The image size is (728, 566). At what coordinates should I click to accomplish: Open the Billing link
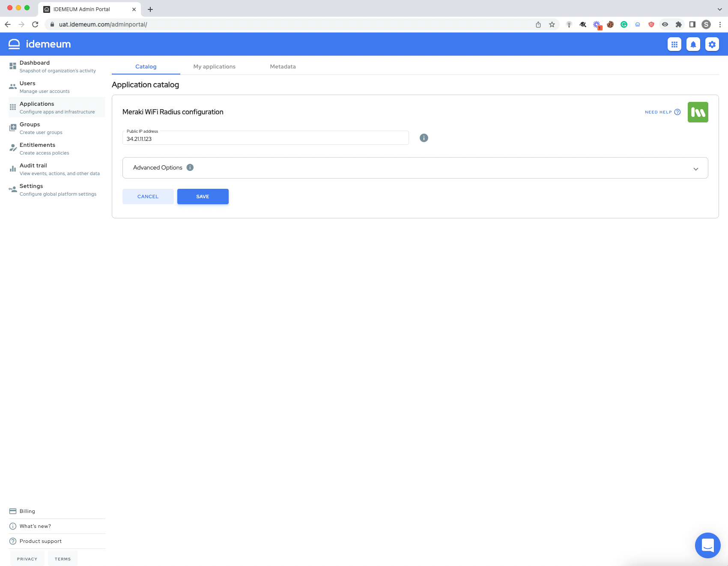click(57, 511)
